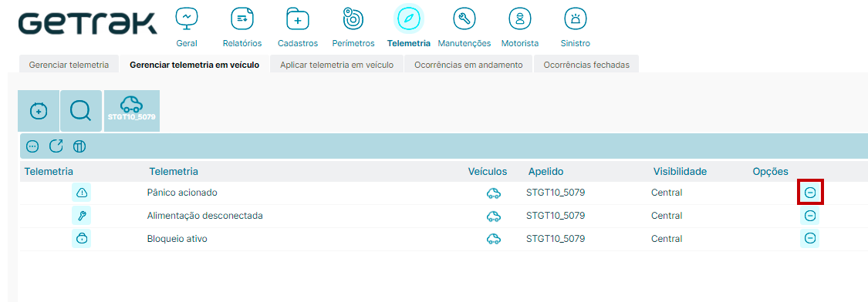
Task: Click STGT10_5079 in Bloqueio ativo row
Action: (x=556, y=238)
